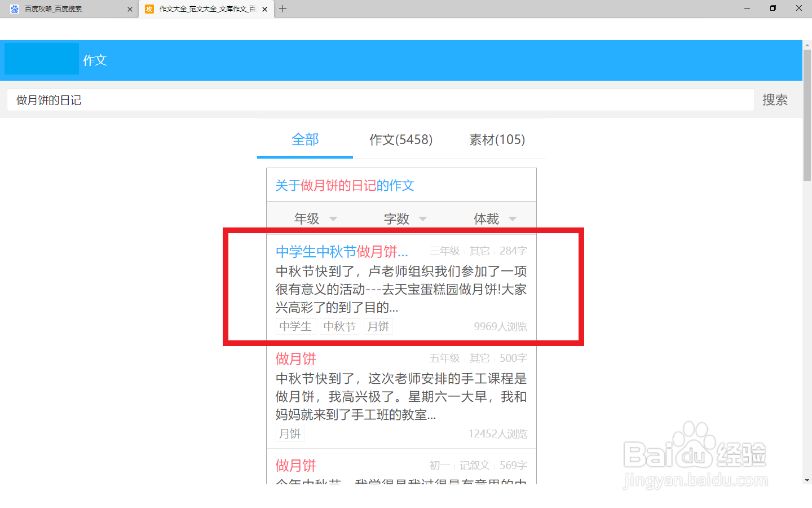This screenshot has width=812, height=508.
Task: Close the 作文大全 browser tab
Action: pyautogui.click(x=265, y=9)
